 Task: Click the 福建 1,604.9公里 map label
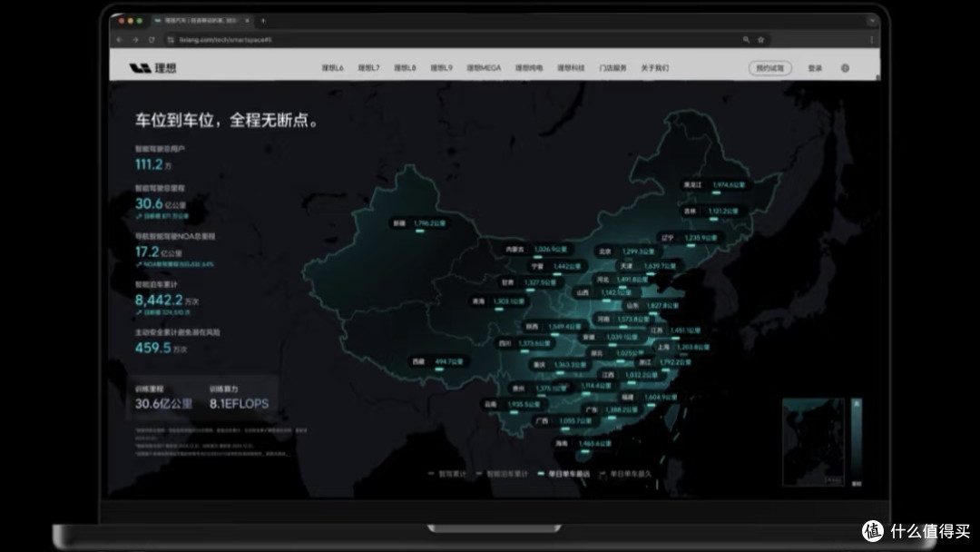point(650,398)
